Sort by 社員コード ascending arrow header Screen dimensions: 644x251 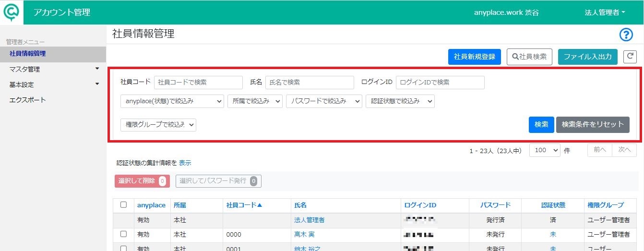tap(244, 205)
